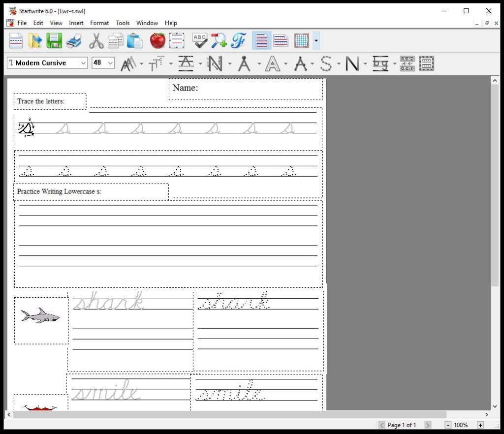
Task: Run the ABC spell check tool
Action: pos(200,40)
